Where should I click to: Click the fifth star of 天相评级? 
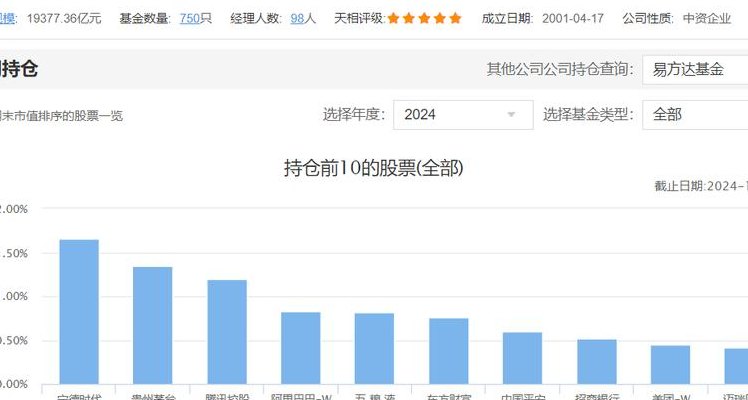point(456,19)
